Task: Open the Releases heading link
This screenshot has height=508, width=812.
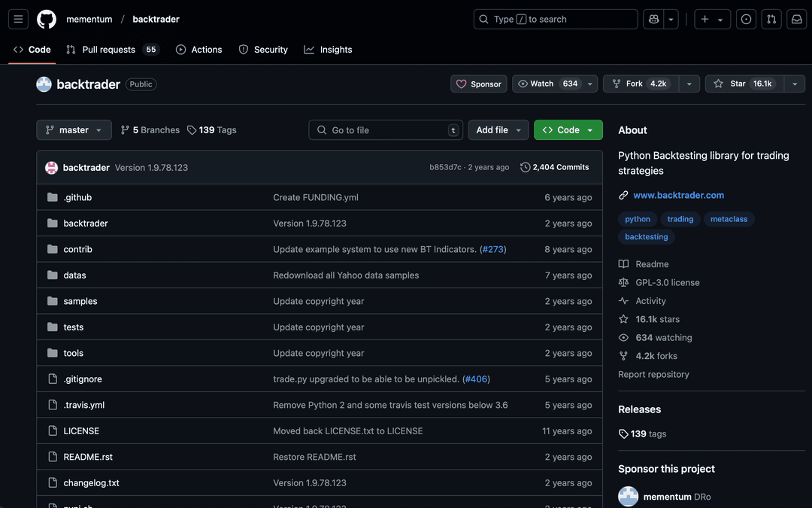Action: click(x=640, y=409)
